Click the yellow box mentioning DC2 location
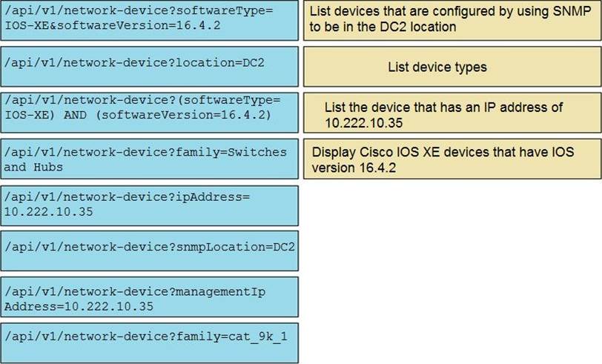Viewport: 602px width, 364px height. point(452,21)
